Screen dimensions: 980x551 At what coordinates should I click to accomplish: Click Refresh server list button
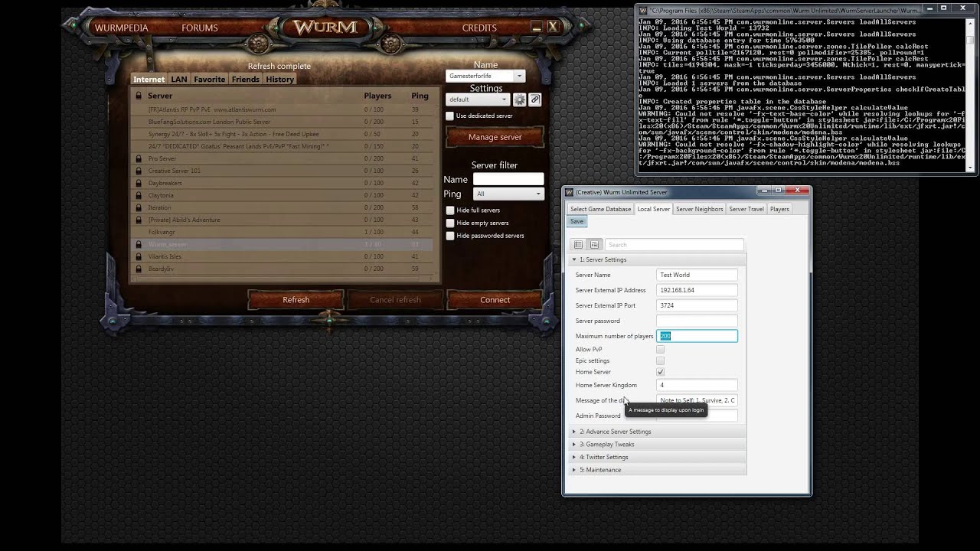point(296,300)
